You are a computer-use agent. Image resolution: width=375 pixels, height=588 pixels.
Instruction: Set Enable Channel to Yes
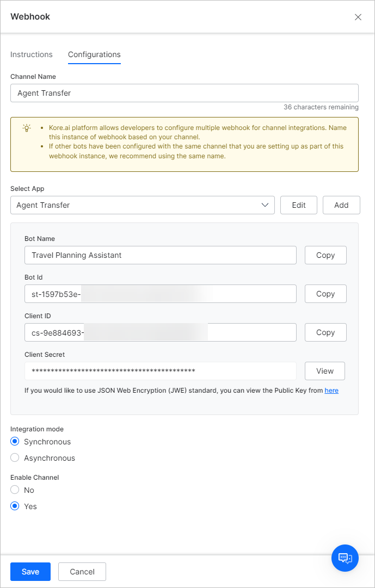[x=15, y=506]
